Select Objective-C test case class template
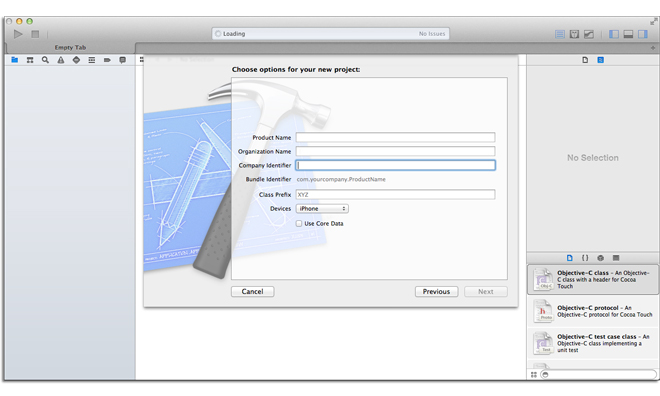Image resolution: width=660 pixels, height=396 pixels. click(593, 343)
